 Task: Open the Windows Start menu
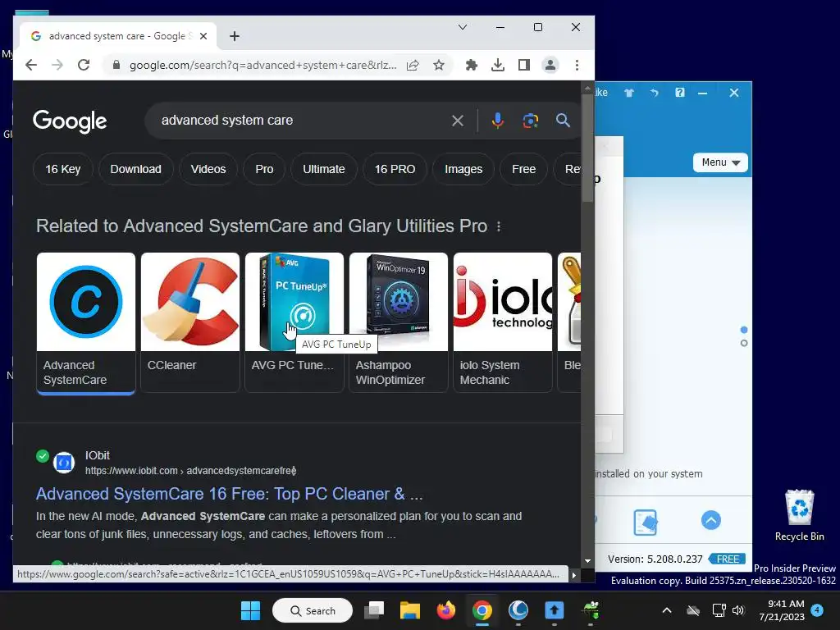pyautogui.click(x=250, y=610)
